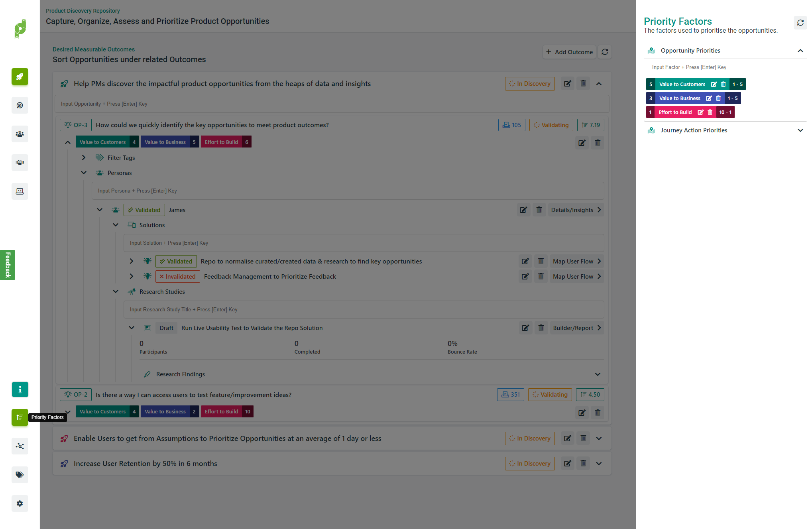Click the Value to Business 1 - 5 range
This screenshot has height=529, width=812.
click(733, 98)
